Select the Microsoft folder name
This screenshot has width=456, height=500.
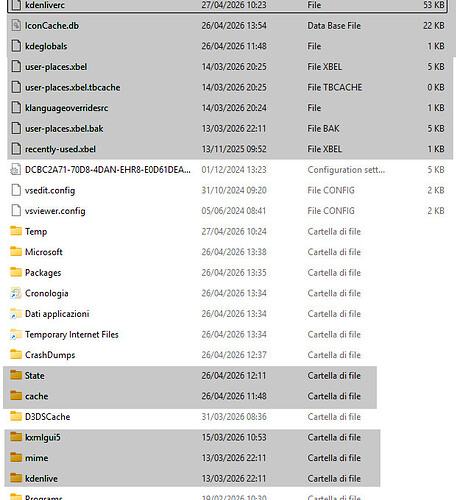(x=44, y=252)
